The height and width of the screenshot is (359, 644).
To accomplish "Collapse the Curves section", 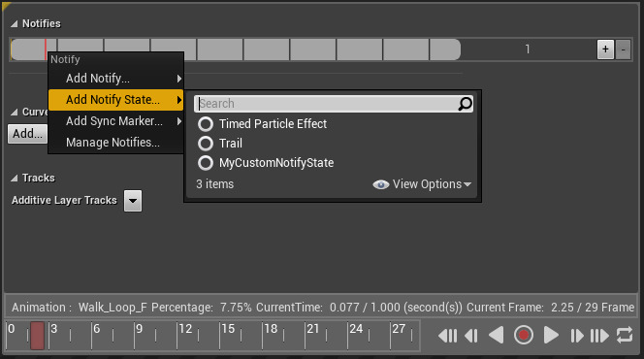I will click(15, 112).
